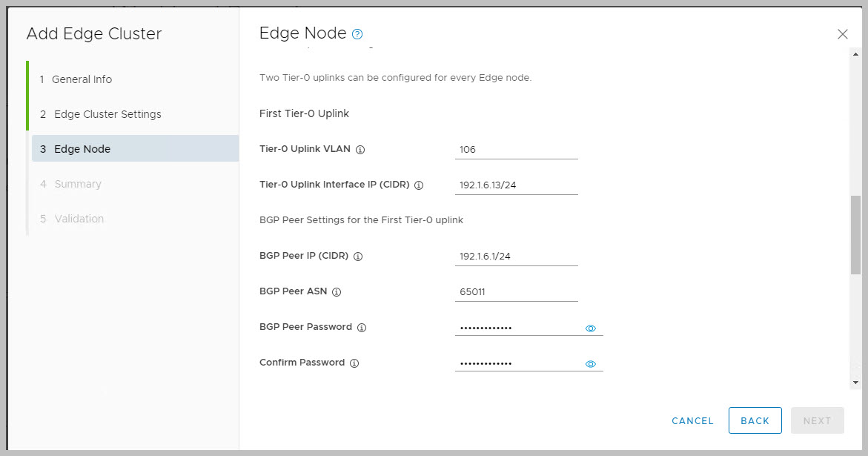Click info icon beside Tier-0 Uplink Interface IP
This screenshot has width=868, height=456.
[418, 185]
